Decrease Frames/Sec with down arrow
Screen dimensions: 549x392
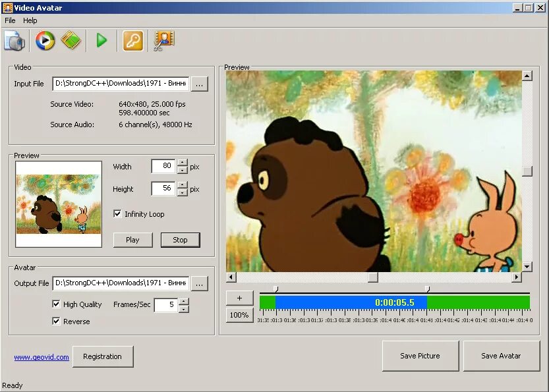pos(184,309)
